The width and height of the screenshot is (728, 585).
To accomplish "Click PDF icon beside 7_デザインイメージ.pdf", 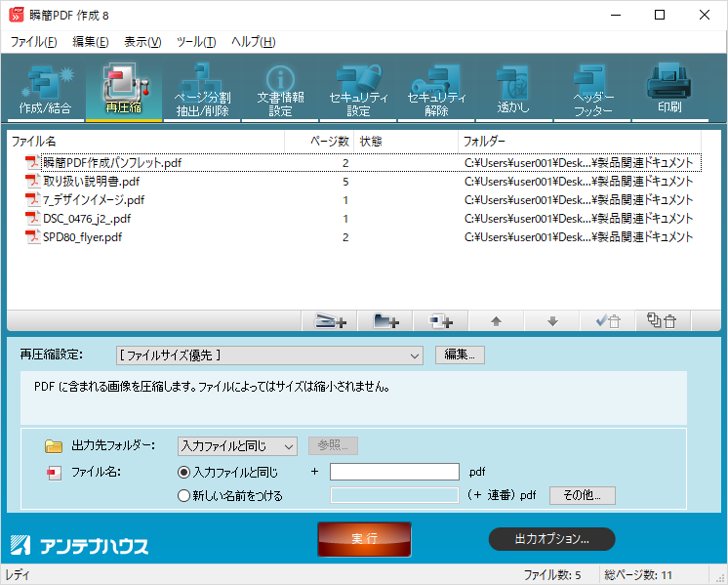I will click(x=32, y=200).
